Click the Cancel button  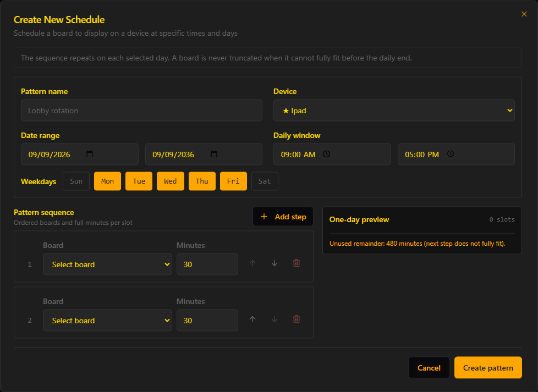(429, 368)
